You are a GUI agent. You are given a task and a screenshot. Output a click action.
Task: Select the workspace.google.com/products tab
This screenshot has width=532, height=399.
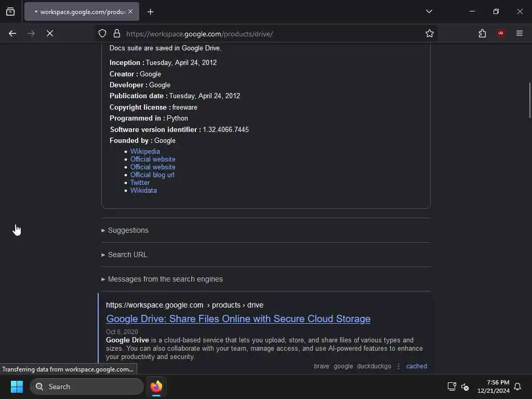(x=82, y=11)
